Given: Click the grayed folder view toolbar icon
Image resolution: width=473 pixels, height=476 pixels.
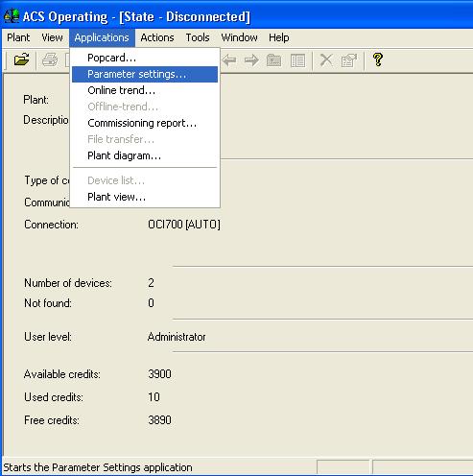Looking at the screenshot, I should coord(273,60).
